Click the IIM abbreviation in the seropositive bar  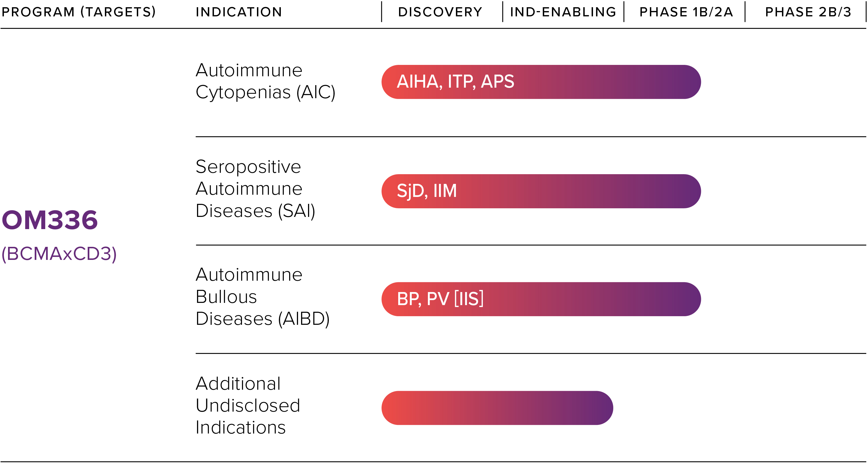point(445,191)
